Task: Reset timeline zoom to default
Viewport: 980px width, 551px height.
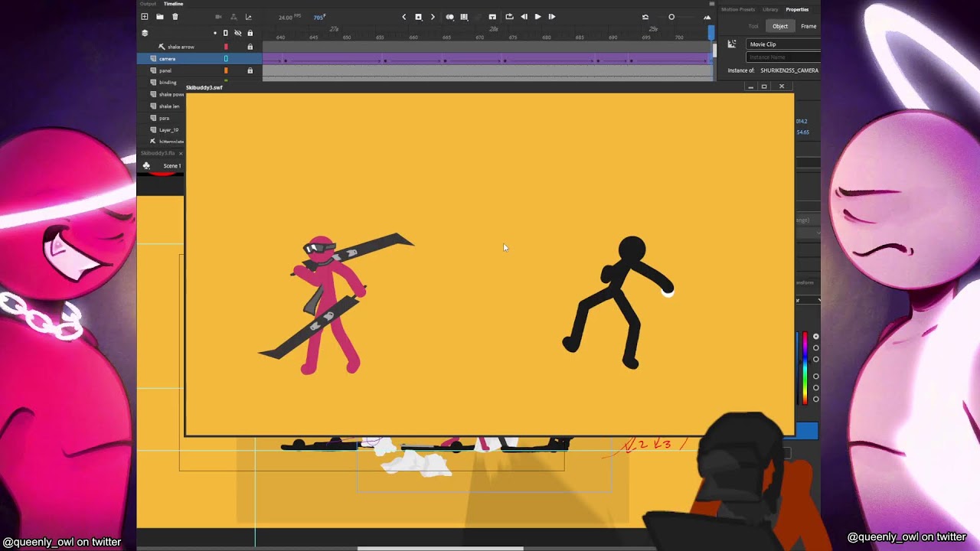Action: point(645,17)
